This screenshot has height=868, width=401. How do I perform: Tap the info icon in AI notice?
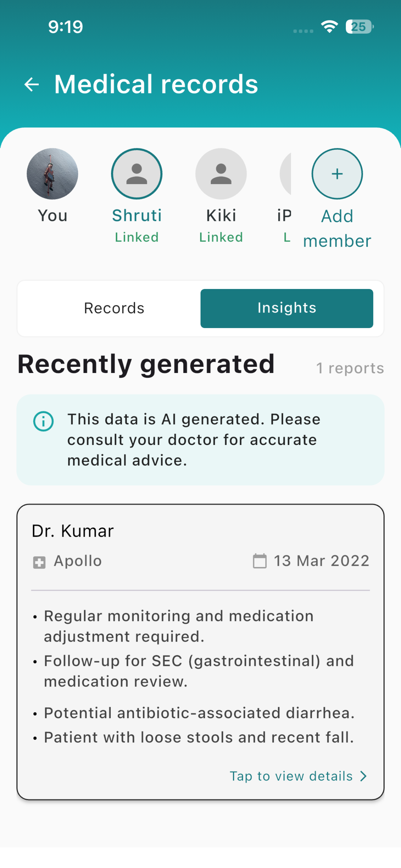(44, 421)
